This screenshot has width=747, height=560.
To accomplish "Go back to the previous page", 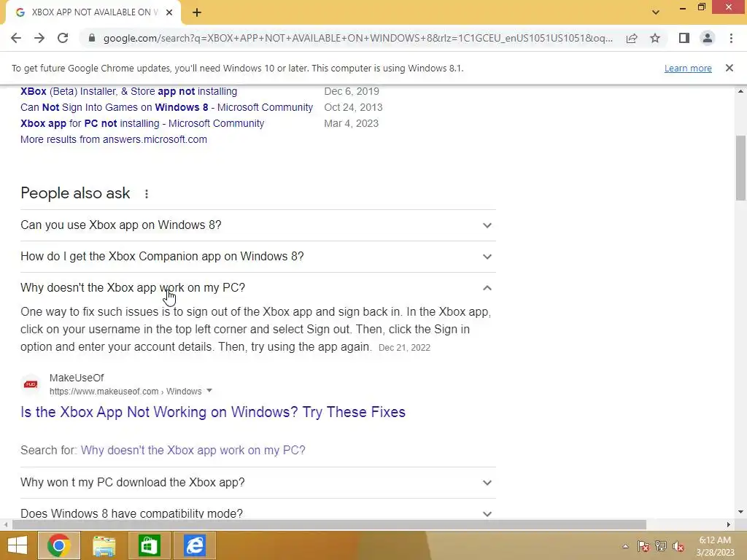I will click(x=16, y=38).
